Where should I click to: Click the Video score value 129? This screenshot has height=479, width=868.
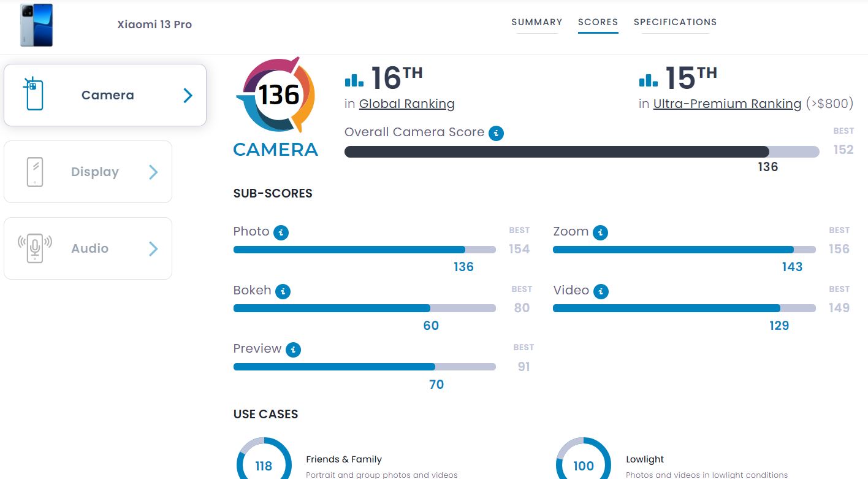point(779,326)
